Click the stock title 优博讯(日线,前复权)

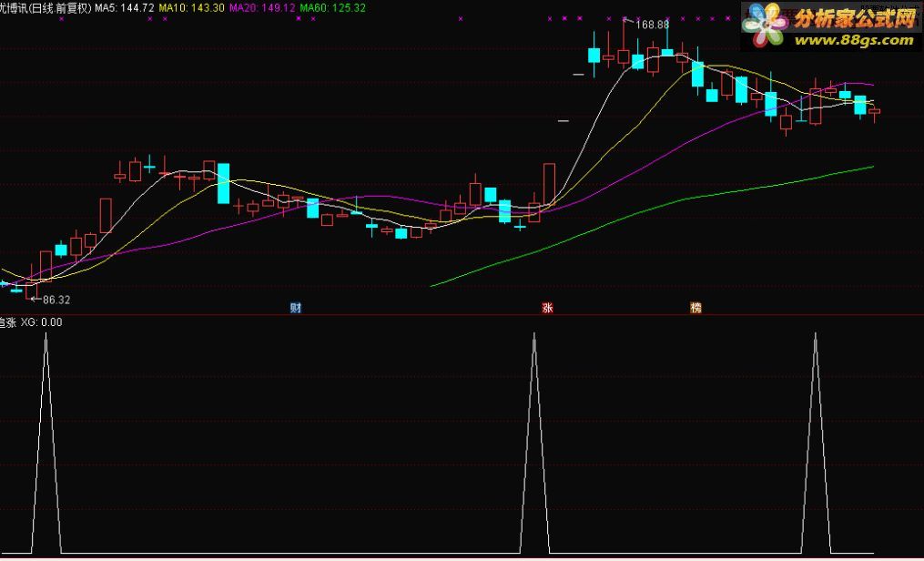(46, 7)
